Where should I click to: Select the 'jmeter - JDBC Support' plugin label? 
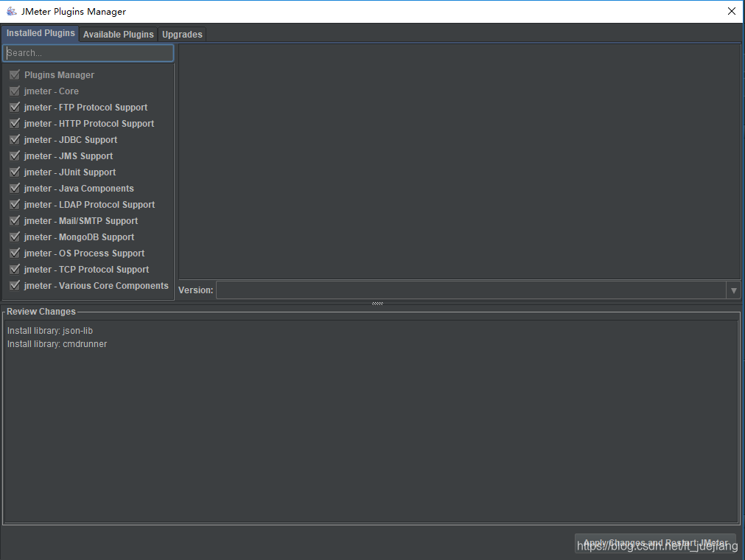[x=70, y=140]
